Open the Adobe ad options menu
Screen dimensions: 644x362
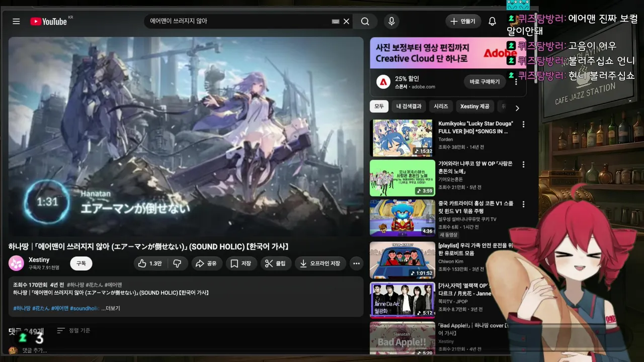(x=516, y=81)
